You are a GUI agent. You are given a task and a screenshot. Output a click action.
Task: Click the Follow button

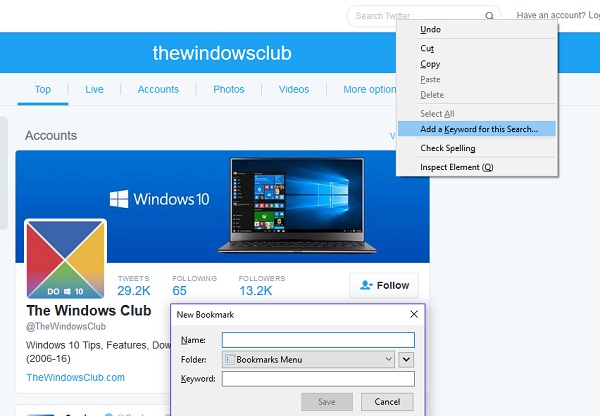click(384, 285)
